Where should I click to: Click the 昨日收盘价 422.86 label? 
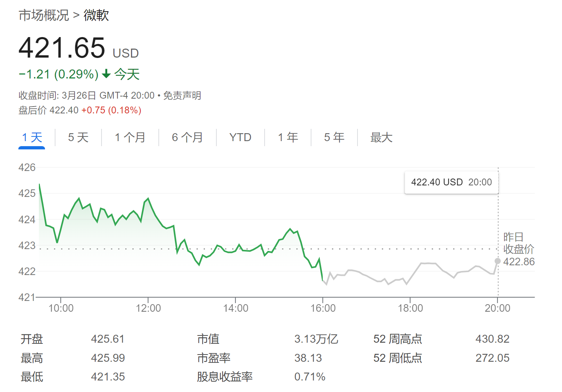[x=518, y=249]
